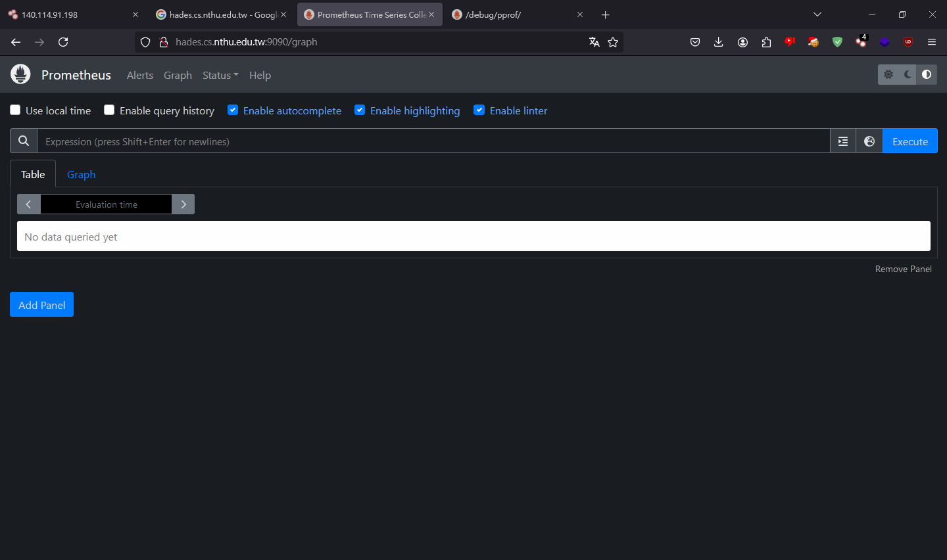
Task: Close the hades.cs.nthu.edu.tw Google tab
Action: click(x=283, y=14)
